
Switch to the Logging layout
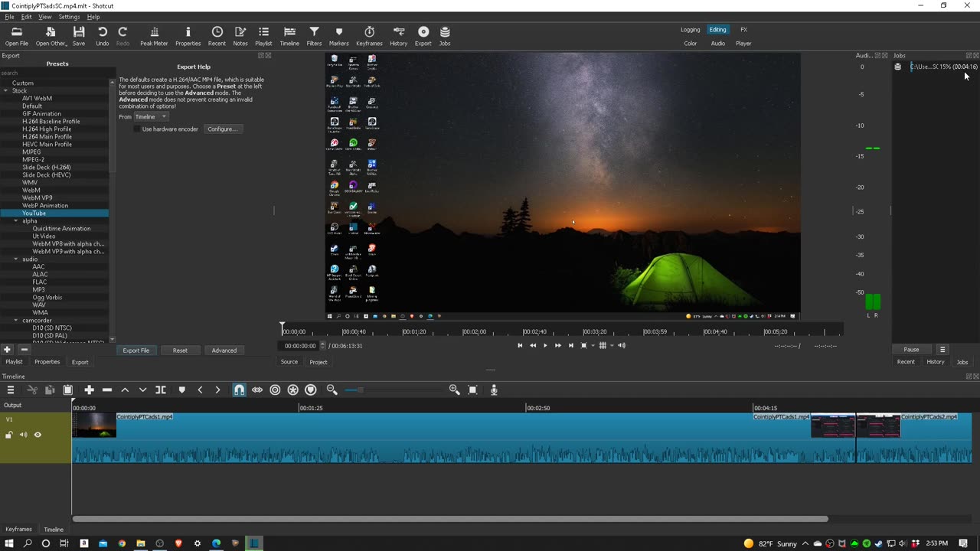coord(690,30)
